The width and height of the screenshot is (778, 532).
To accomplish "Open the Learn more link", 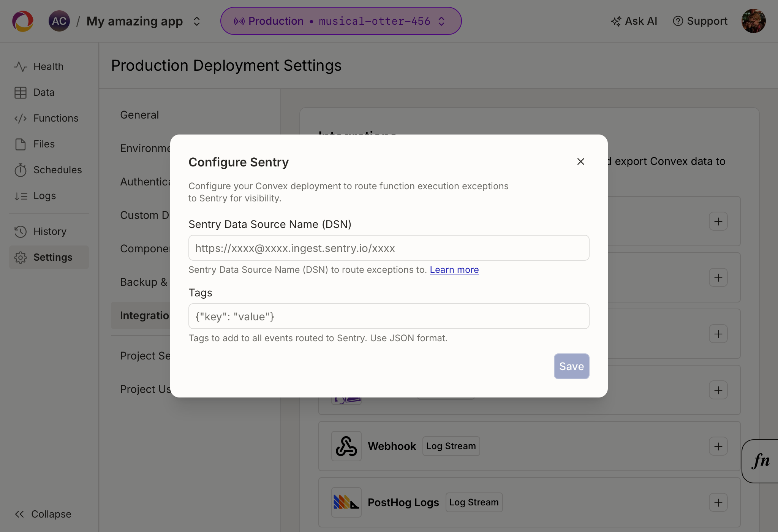I will [x=454, y=270].
